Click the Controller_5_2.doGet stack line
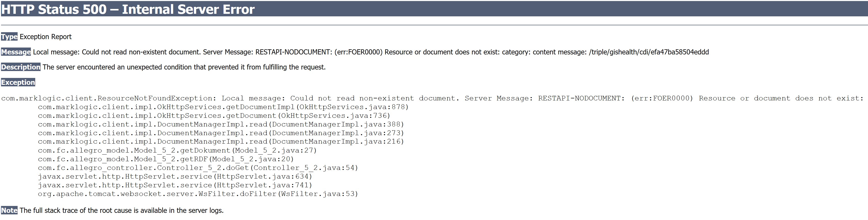This screenshot has height=220, width=868. pos(198,168)
